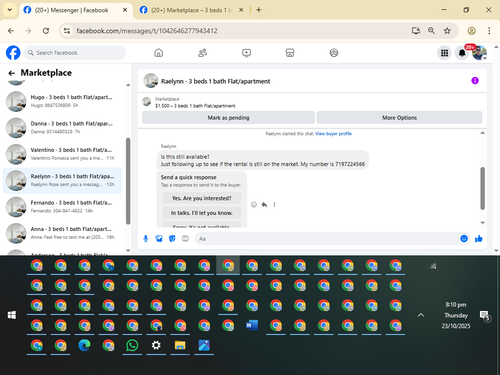
Task: Select the Messenger | Facebook tab
Action: point(71,10)
